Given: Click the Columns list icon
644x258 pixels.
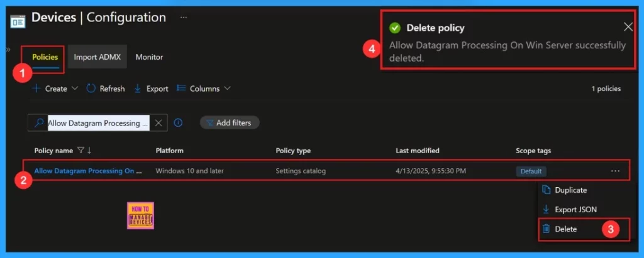Looking at the screenshot, I should coord(181,88).
